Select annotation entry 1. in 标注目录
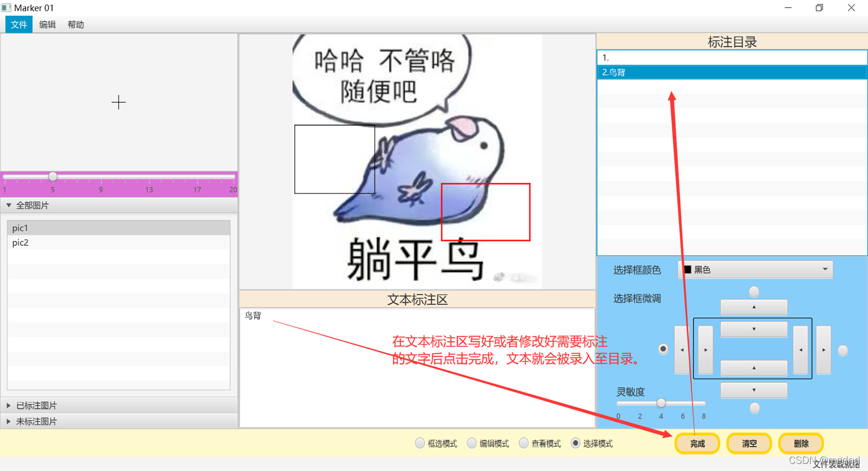The image size is (868, 471). click(732, 57)
